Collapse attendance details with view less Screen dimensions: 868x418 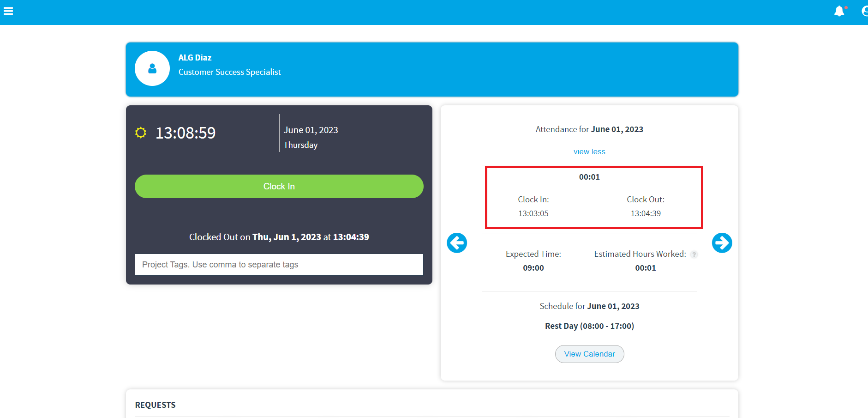coord(589,151)
